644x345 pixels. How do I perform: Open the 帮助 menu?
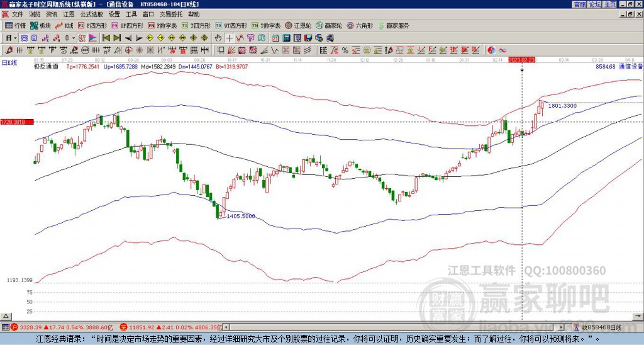pos(194,14)
